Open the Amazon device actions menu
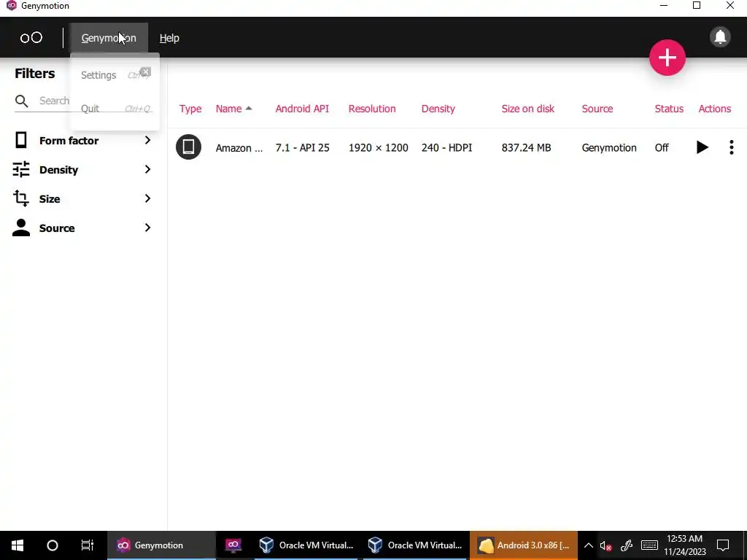This screenshot has height=560, width=747. (x=731, y=147)
